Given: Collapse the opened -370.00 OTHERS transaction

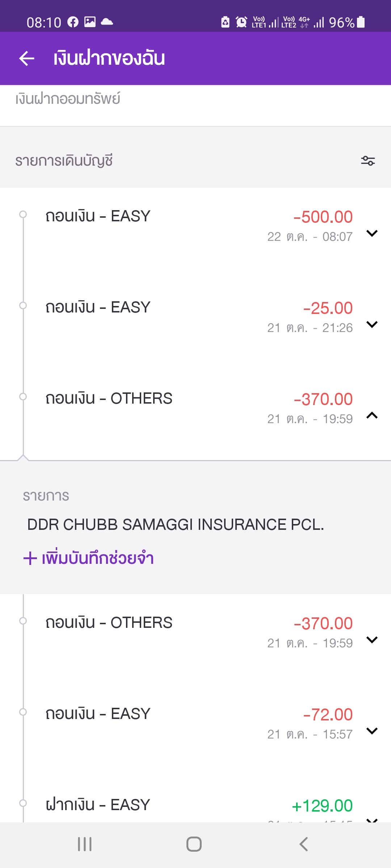Looking at the screenshot, I should coord(372,416).
